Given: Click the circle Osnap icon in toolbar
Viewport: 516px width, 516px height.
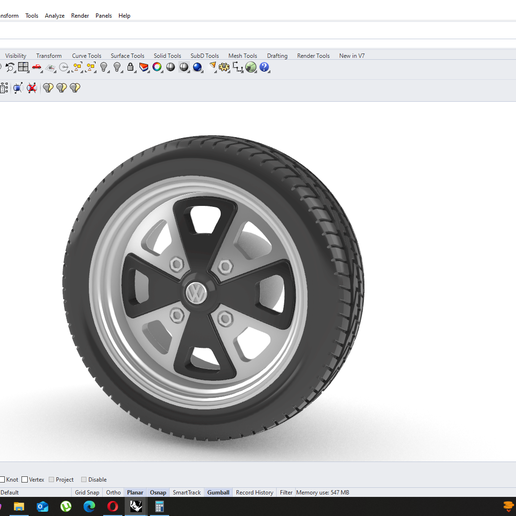Looking at the screenshot, I should point(64,68).
